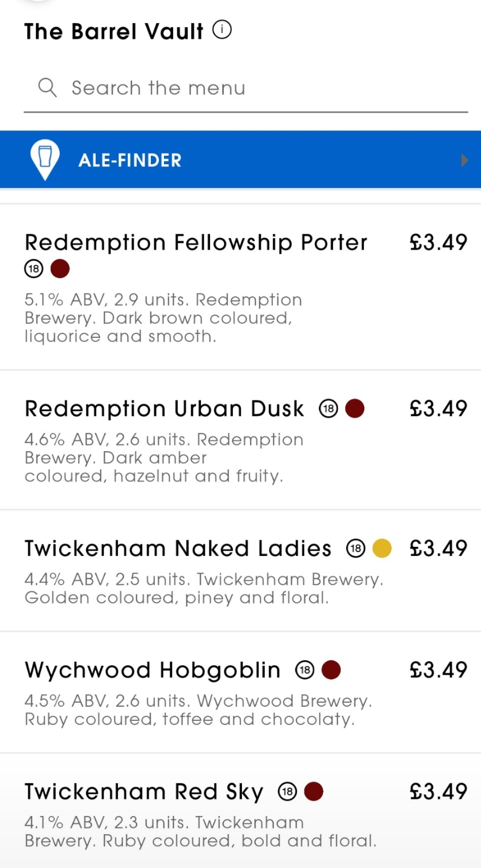Tap the 18 age badge beside Twickenham Naked Ladies
Viewport: 481px width, 868px height.
(x=356, y=548)
